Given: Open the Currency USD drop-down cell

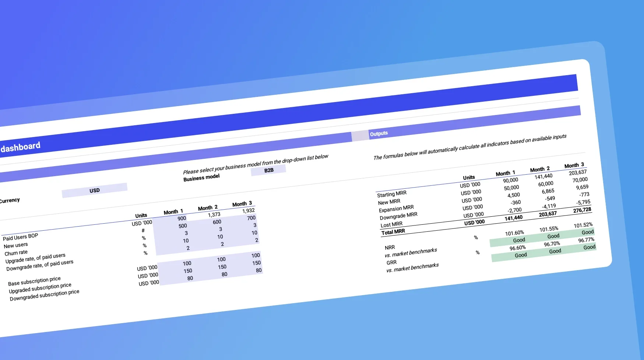Looking at the screenshot, I should [x=95, y=191].
